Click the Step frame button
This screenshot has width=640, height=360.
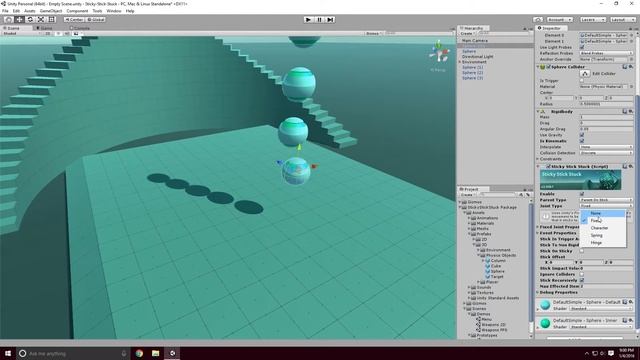[330, 20]
